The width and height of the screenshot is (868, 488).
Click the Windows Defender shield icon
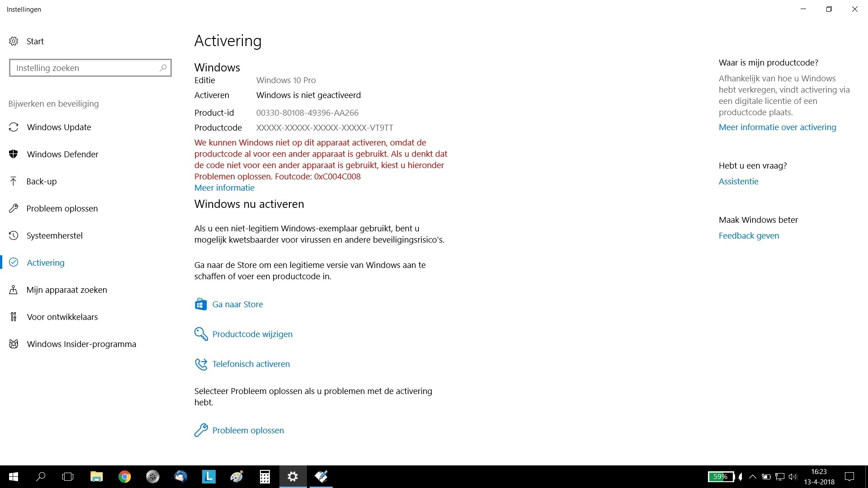[x=14, y=154]
